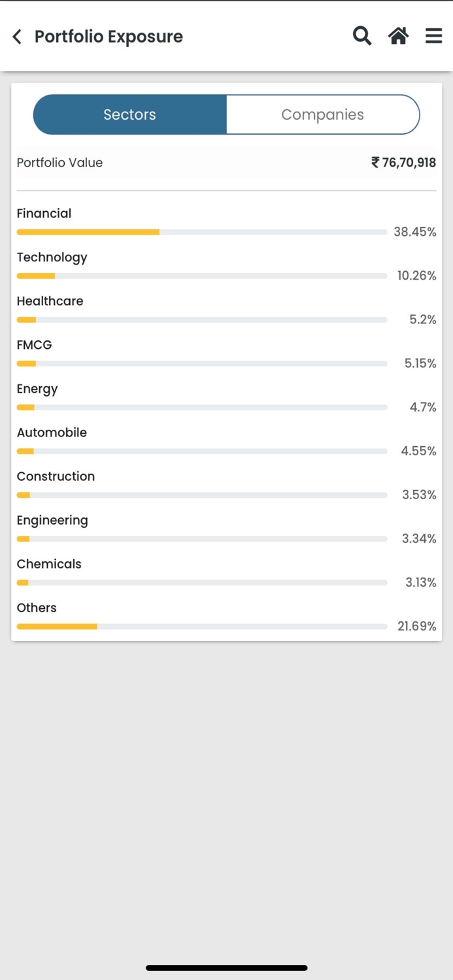Open search with magnifying glass icon
453x980 pixels.
tap(362, 36)
